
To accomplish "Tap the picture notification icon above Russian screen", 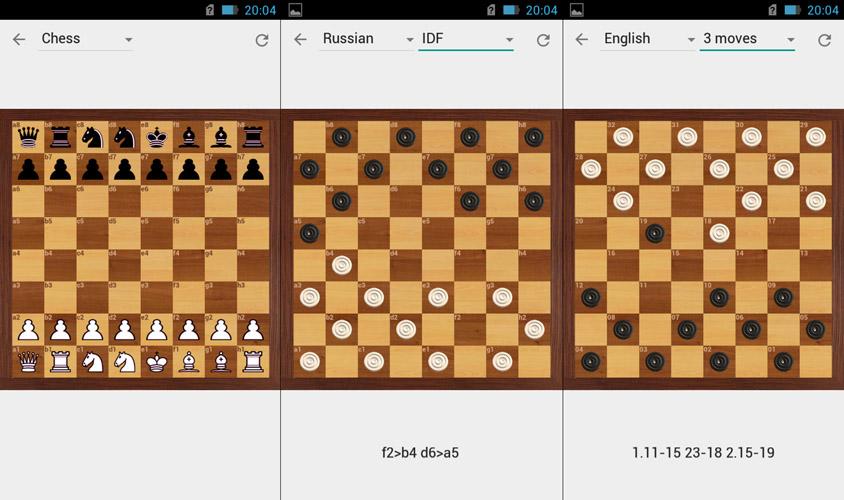I will (295, 10).
